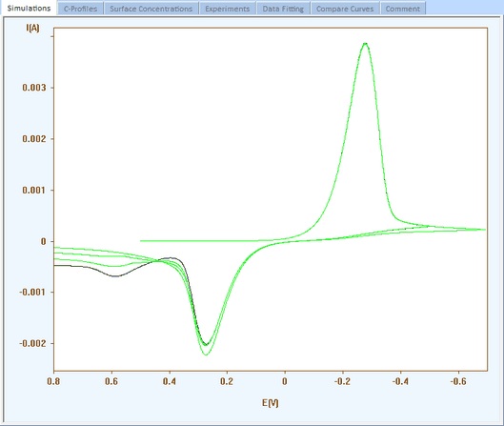Click the 0.2 x-axis tick label

(227, 381)
